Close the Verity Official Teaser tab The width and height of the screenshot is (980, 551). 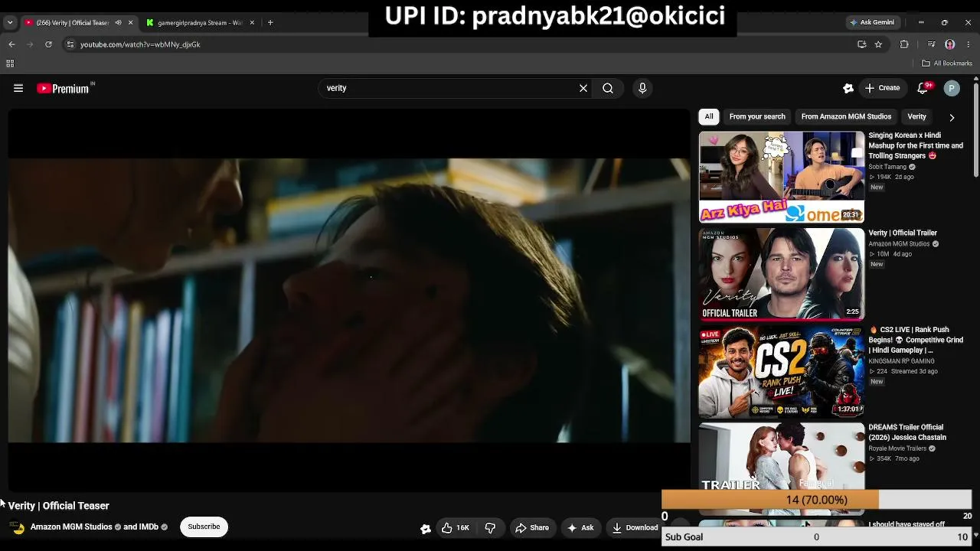[130, 22]
